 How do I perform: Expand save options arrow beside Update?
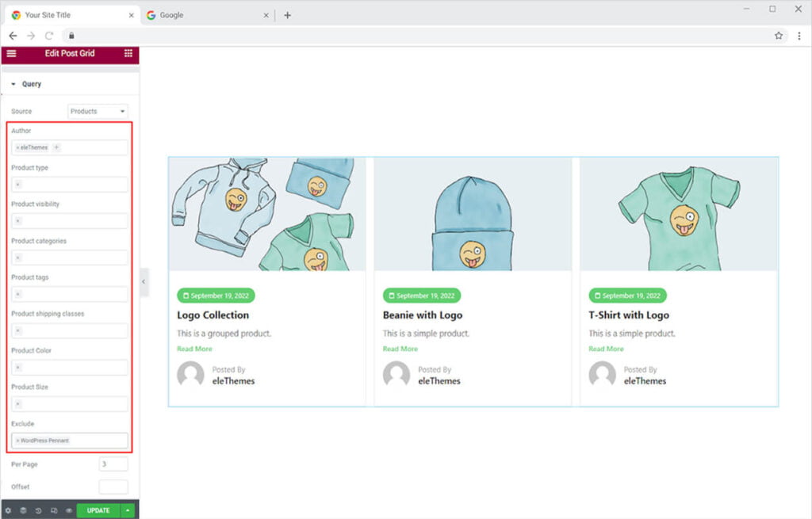coord(128,511)
